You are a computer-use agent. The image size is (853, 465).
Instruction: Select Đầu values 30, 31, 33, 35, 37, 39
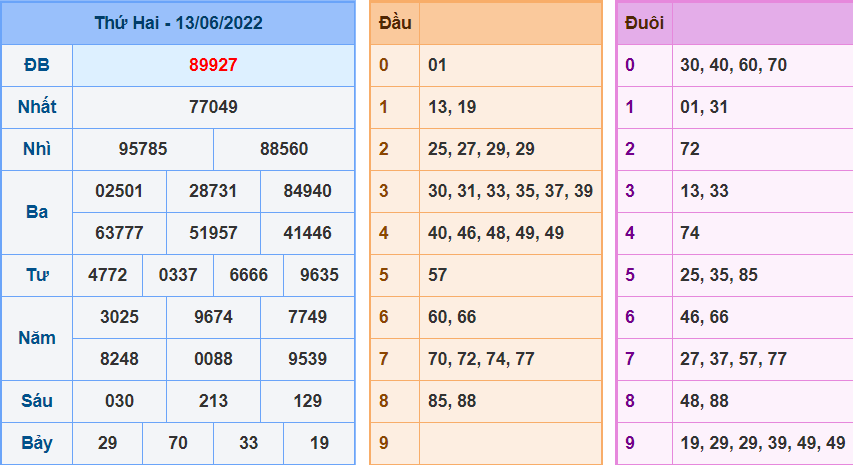(x=510, y=191)
